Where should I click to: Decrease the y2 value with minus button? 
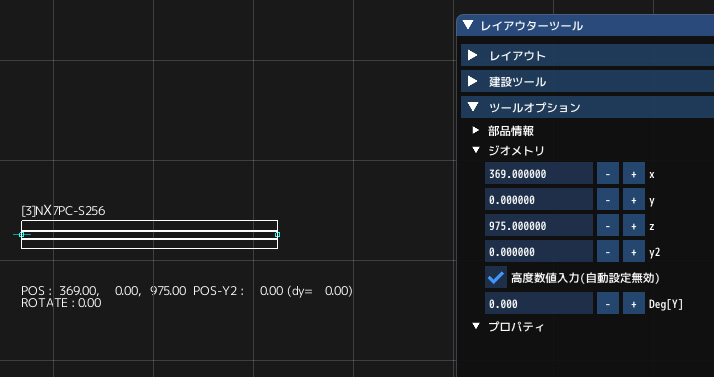click(x=608, y=251)
